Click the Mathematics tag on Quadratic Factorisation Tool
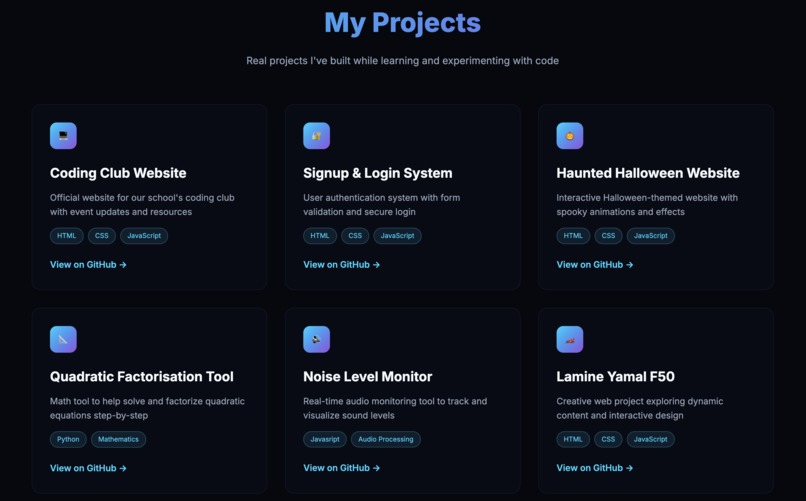 pyautogui.click(x=118, y=439)
